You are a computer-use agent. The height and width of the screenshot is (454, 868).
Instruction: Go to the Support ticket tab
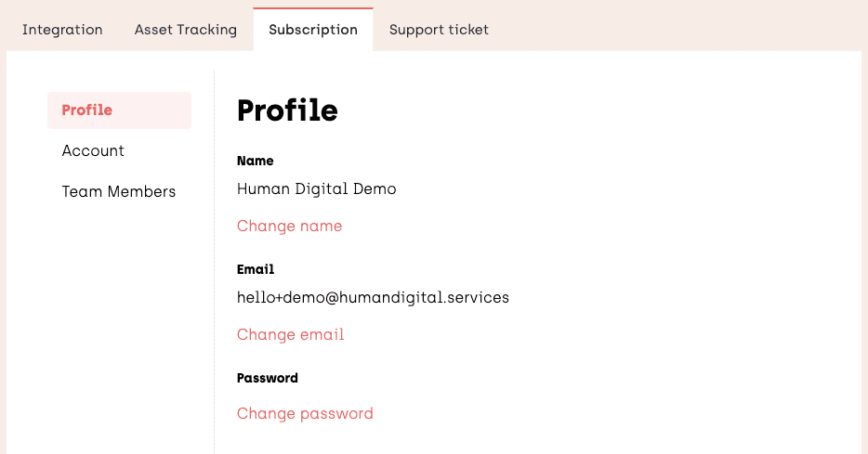coord(439,30)
